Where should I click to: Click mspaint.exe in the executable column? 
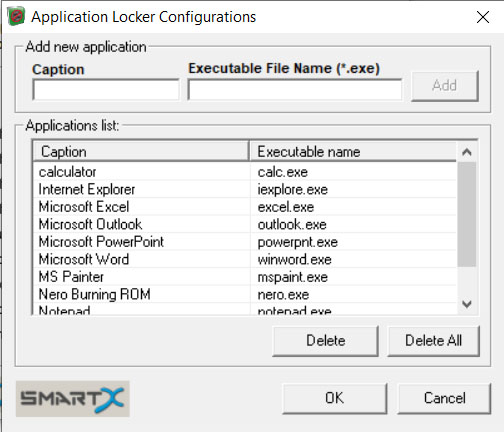pyautogui.click(x=293, y=277)
